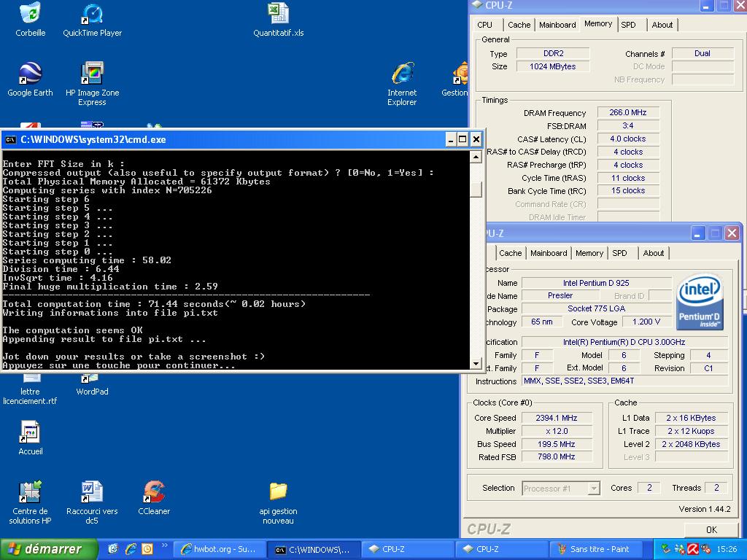Open SPD tab in top CPU-Z window
This screenshot has height=560, width=747.
pyautogui.click(x=628, y=25)
